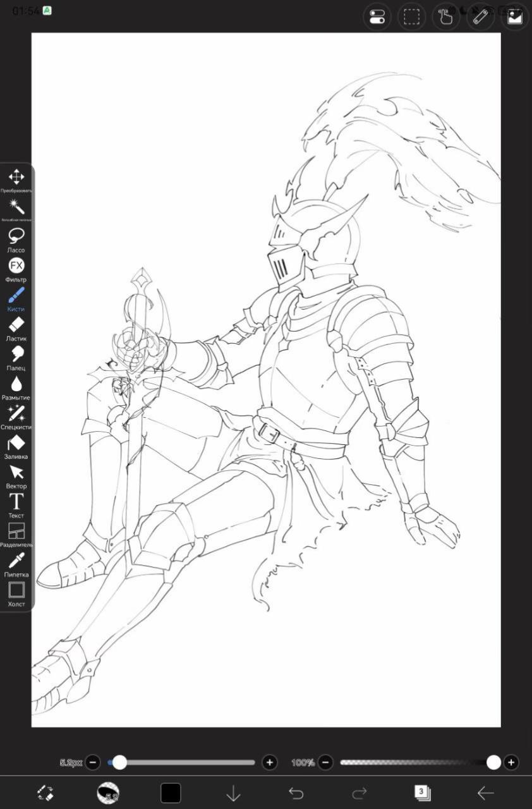Toggle the stabilizer finger-touch icon at top
Screen dimensions: 532x809
click(x=446, y=16)
